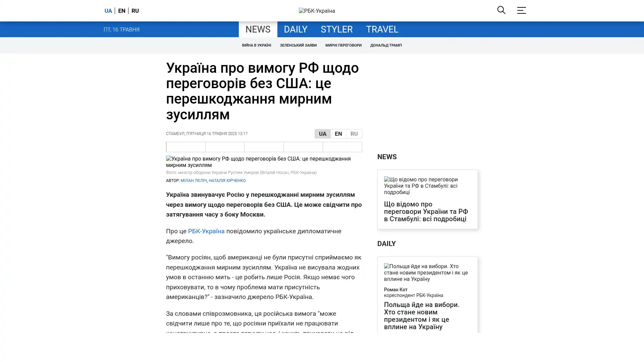Switch article language to EN

tap(338, 134)
